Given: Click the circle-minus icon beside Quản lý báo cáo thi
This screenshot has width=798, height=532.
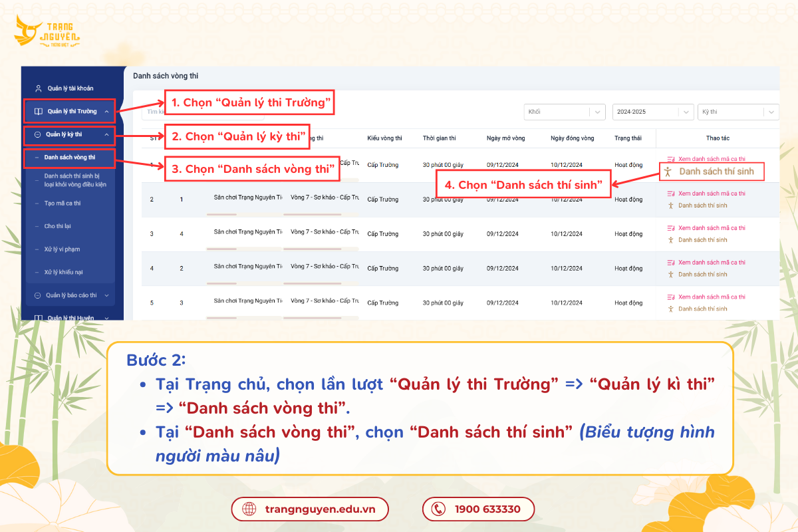Looking at the screenshot, I should 38,295.
